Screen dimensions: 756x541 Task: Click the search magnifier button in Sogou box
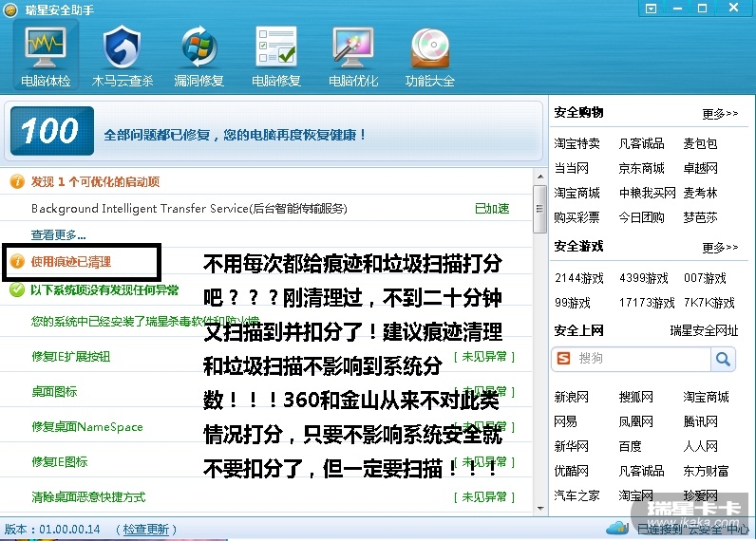(x=723, y=359)
